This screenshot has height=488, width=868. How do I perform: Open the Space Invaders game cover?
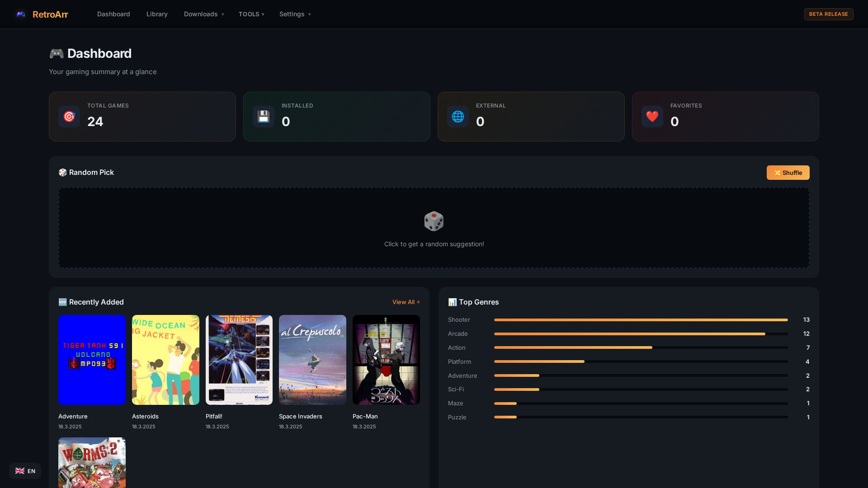pos(312,360)
